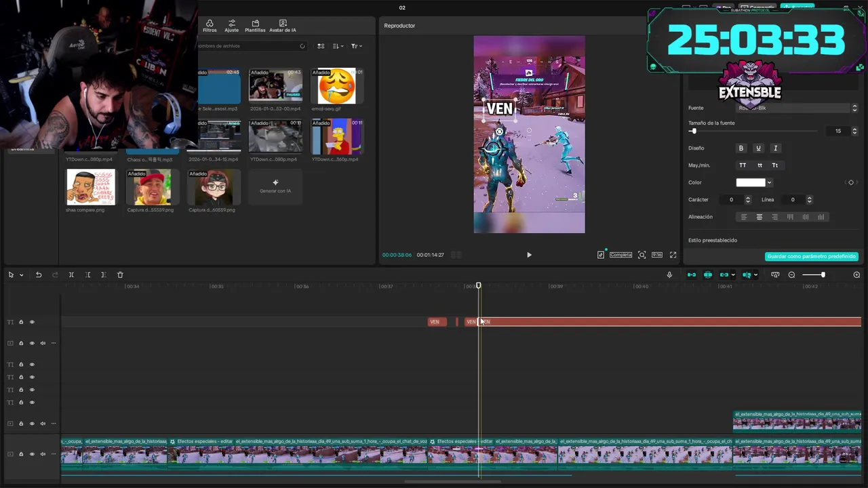The height and width of the screenshot is (488, 868).
Task: Hide the top VEN text track
Action: pyautogui.click(x=32, y=322)
